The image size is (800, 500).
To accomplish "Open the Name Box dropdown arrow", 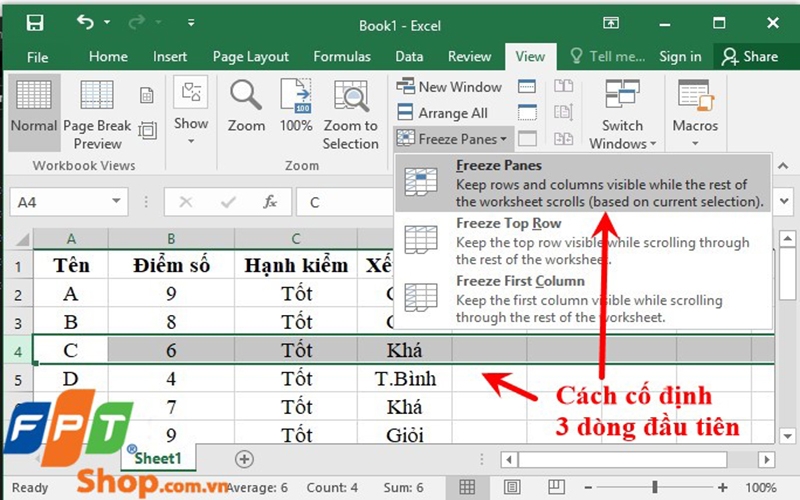I will coord(116,201).
